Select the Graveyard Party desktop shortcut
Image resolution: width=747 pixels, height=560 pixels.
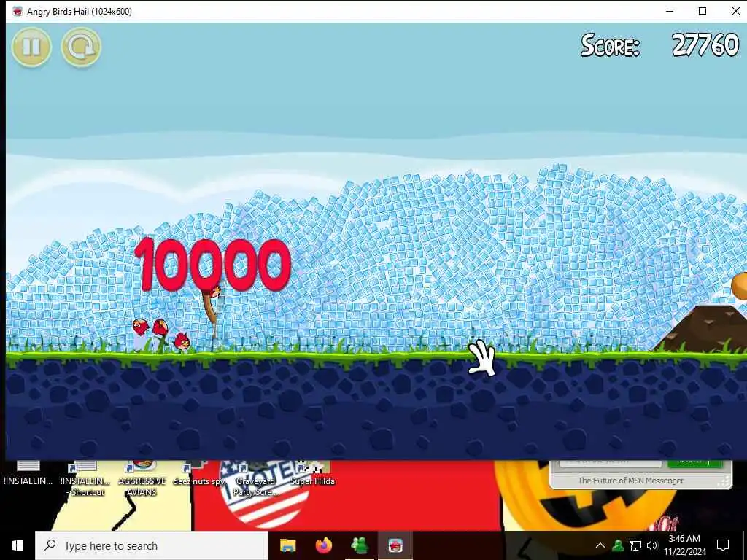255,478
